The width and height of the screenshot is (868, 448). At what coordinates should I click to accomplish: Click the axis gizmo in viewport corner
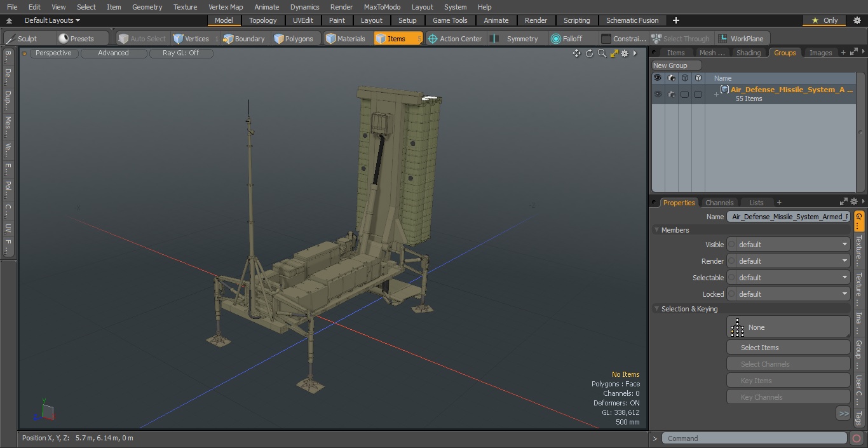coord(44,411)
